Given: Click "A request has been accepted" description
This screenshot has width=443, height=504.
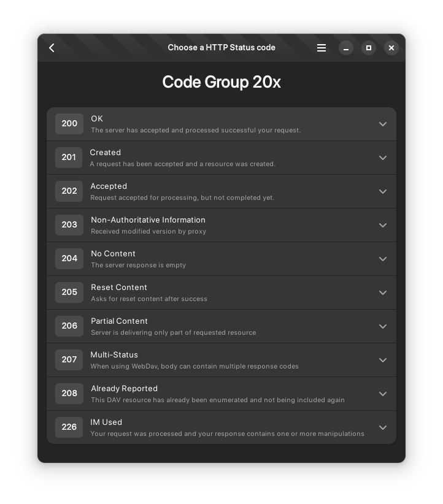Looking at the screenshot, I should tap(182, 164).
